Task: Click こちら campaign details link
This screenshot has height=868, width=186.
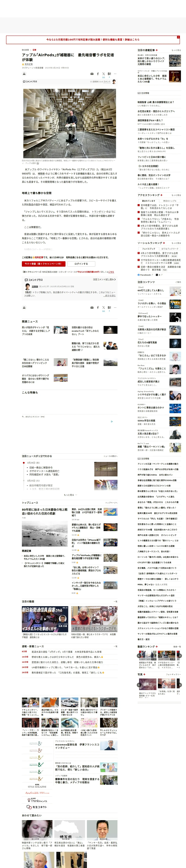Action: click(x=111, y=272)
